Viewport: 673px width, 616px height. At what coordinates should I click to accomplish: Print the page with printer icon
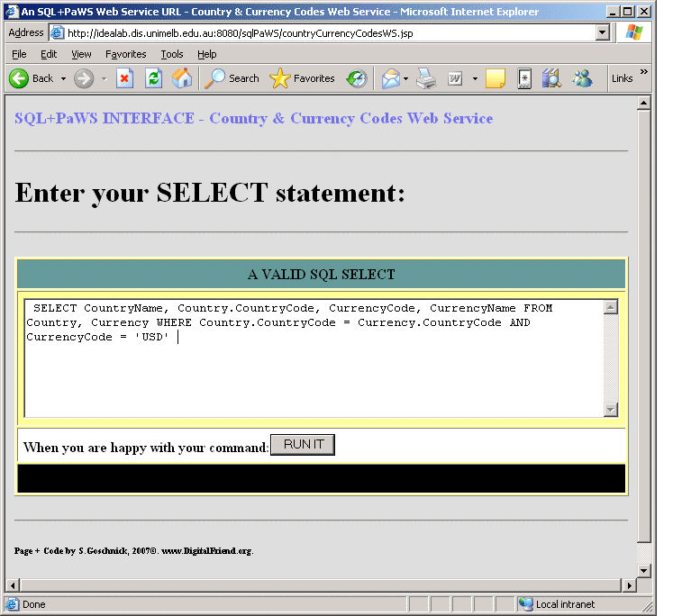coord(426,79)
